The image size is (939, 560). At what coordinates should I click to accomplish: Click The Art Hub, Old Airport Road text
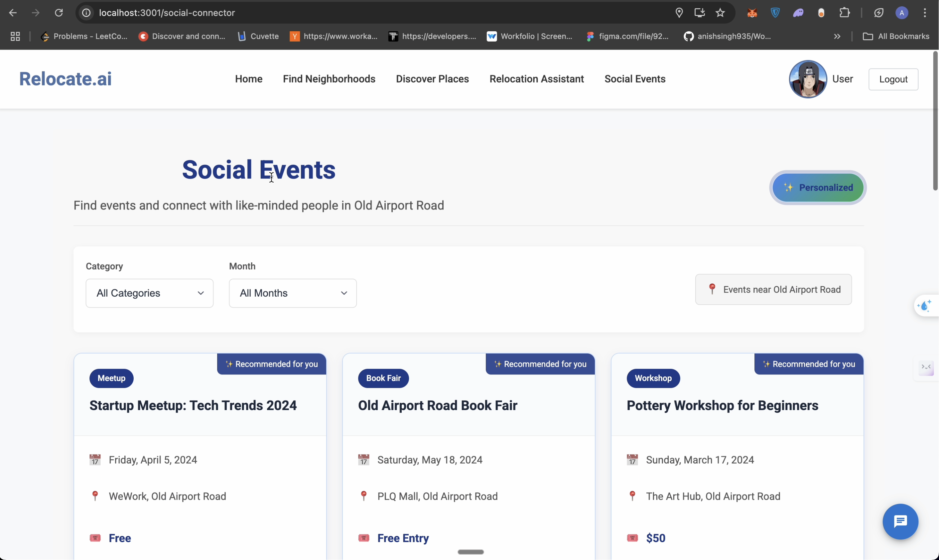tap(713, 496)
